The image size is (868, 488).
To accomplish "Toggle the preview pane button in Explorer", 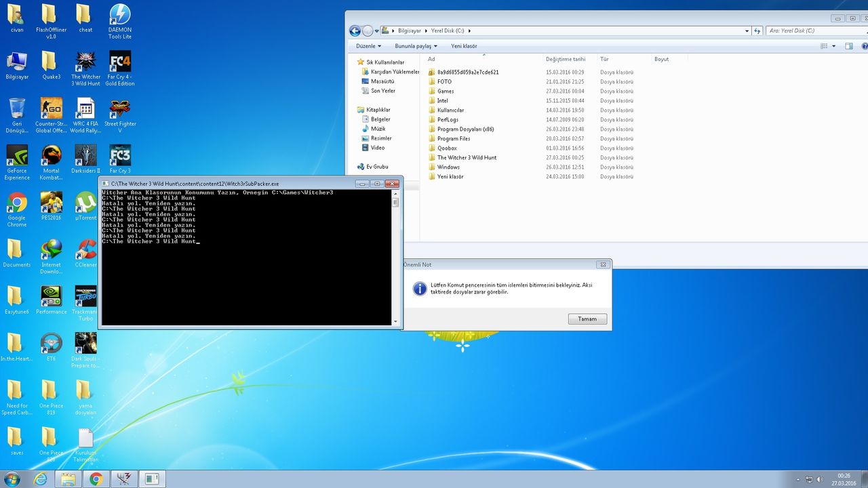I will pyautogui.click(x=848, y=46).
